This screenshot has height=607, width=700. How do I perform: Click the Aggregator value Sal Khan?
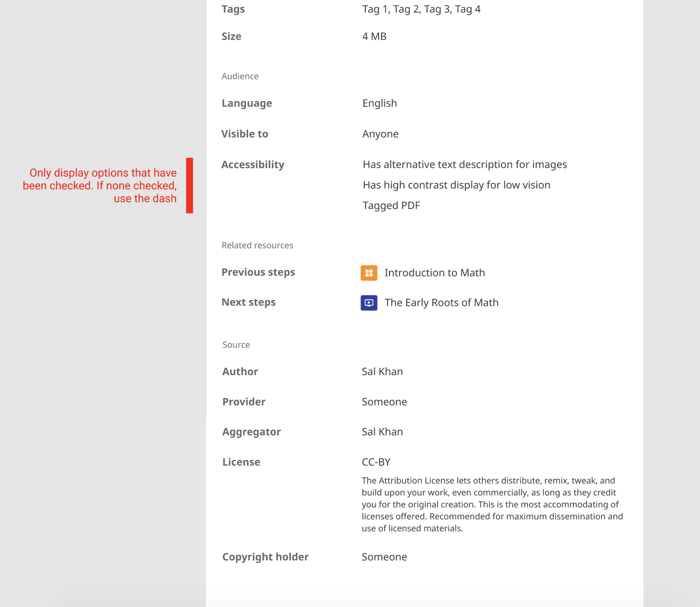pyautogui.click(x=382, y=432)
